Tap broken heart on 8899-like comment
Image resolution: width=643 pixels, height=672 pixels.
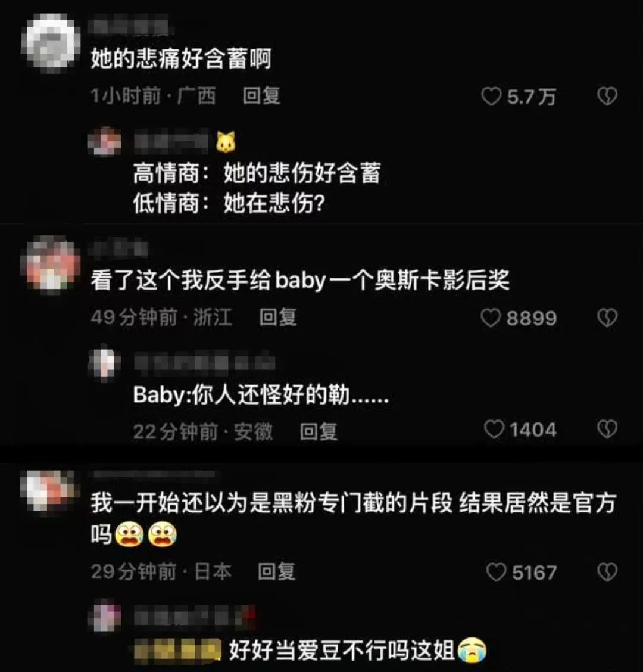click(607, 318)
